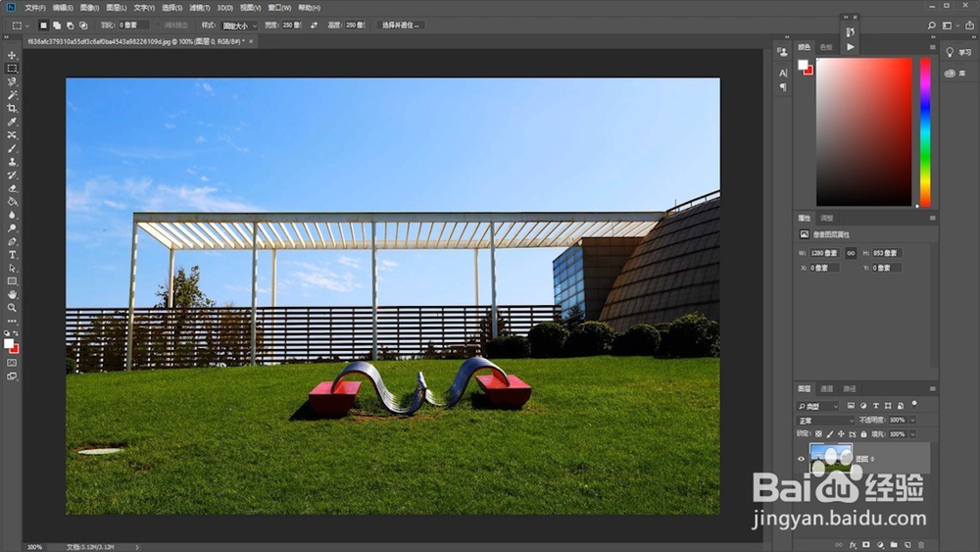This screenshot has height=552, width=980.
Task: Select the Brush tool
Action: (12, 148)
